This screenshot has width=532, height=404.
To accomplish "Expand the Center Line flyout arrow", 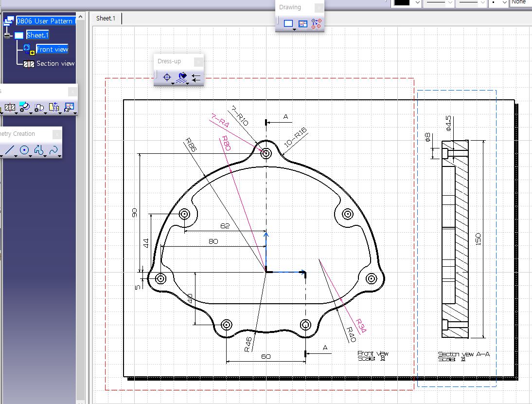I will (173, 84).
